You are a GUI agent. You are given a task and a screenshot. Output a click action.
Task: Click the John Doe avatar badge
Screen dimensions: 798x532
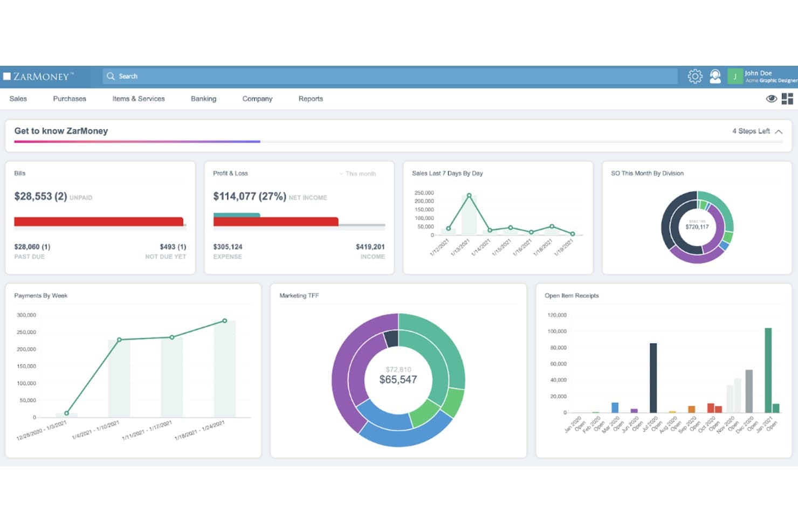tap(735, 77)
